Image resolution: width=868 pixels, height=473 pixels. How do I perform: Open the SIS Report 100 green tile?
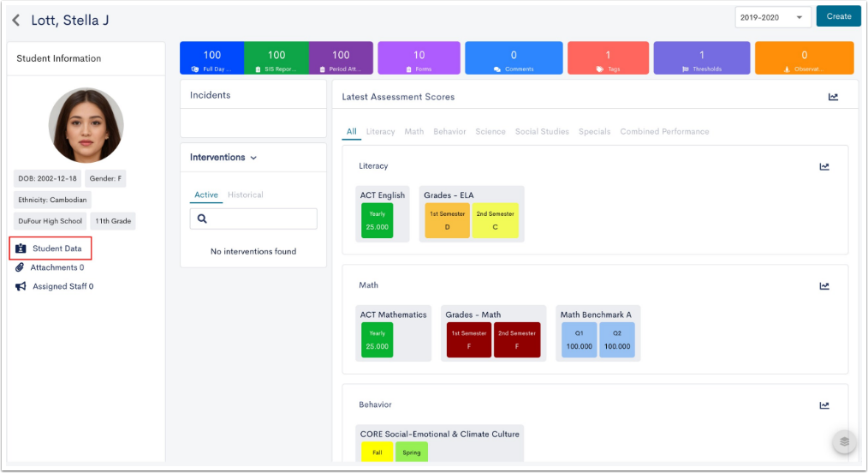tap(276, 58)
